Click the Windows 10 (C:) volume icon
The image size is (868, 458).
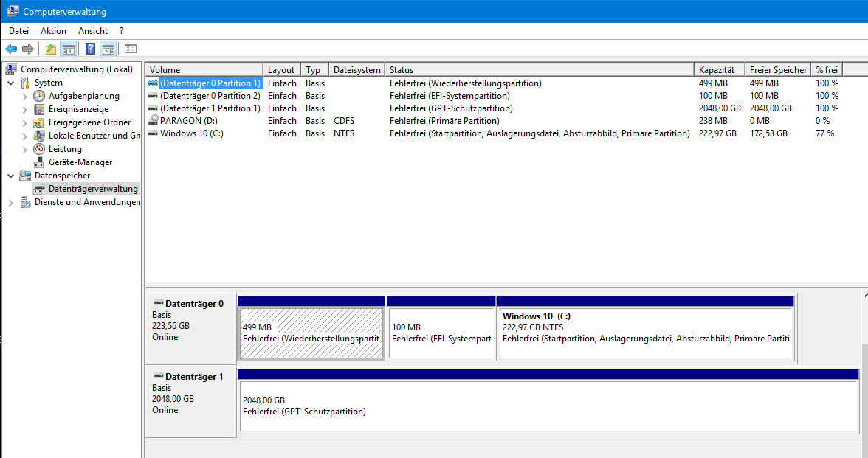click(153, 133)
